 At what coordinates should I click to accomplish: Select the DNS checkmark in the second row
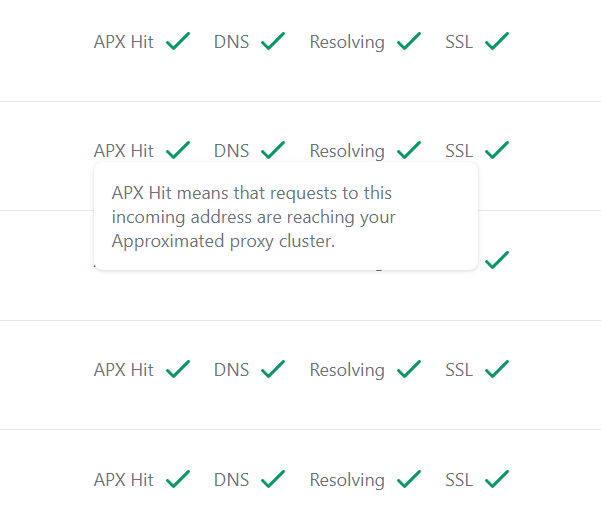273,150
